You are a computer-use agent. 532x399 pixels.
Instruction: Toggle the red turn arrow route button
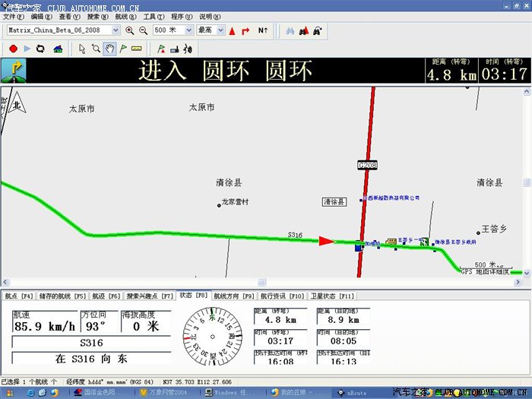coord(245,30)
